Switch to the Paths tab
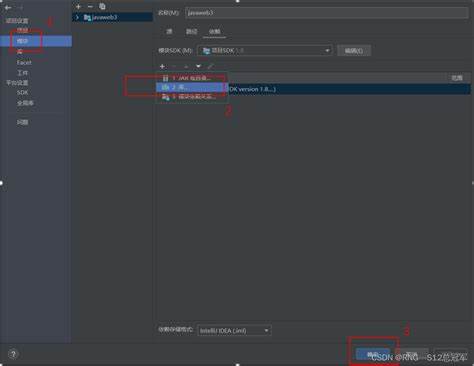Viewport: 474px width, 366px height. 191,31
